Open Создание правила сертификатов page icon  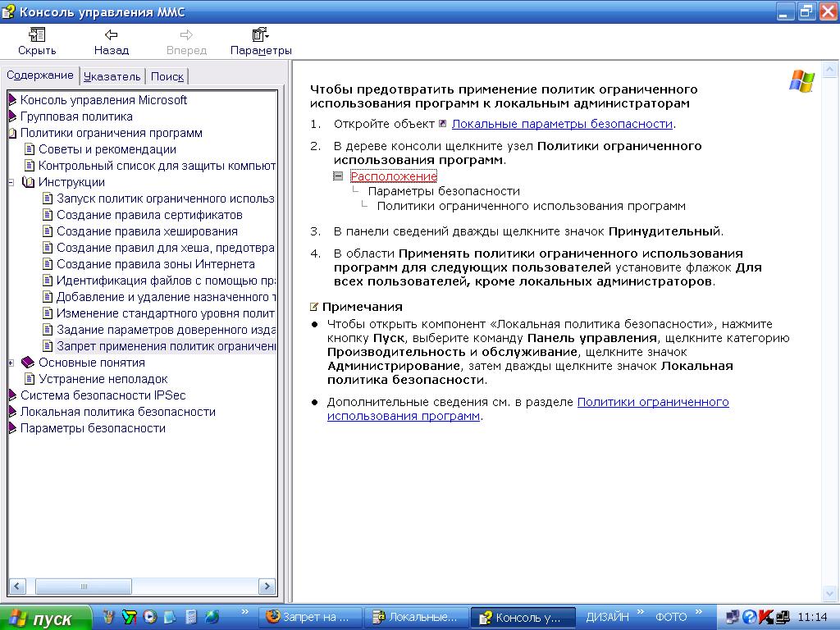[x=48, y=216]
